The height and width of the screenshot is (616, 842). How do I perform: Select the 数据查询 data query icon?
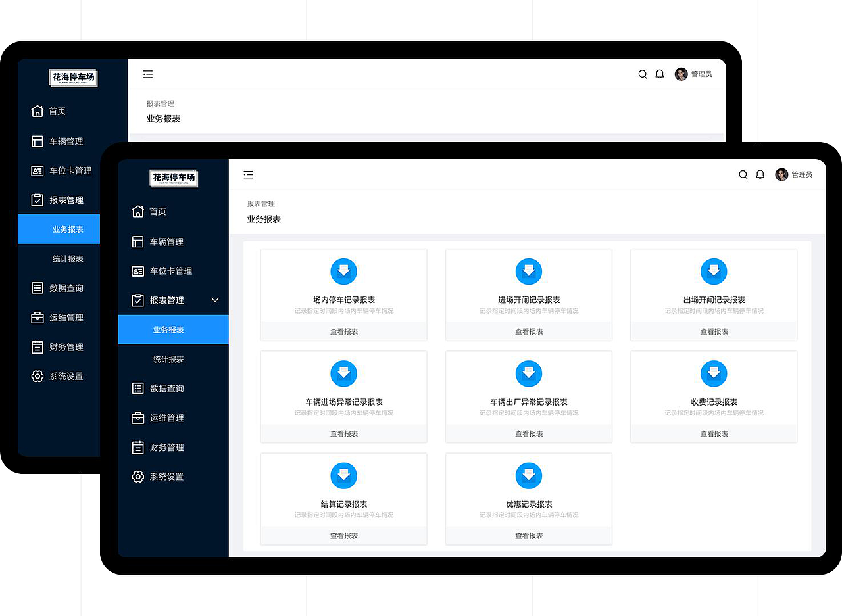tap(137, 388)
